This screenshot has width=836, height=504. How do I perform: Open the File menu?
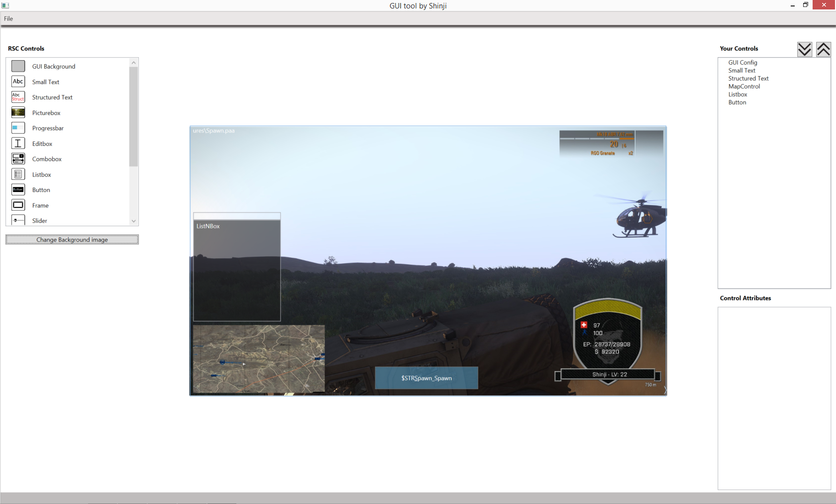pos(8,18)
